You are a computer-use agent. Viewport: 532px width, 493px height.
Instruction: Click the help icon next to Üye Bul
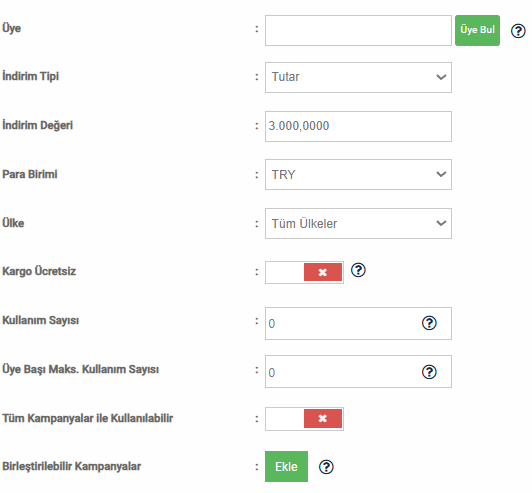pyautogui.click(x=518, y=31)
